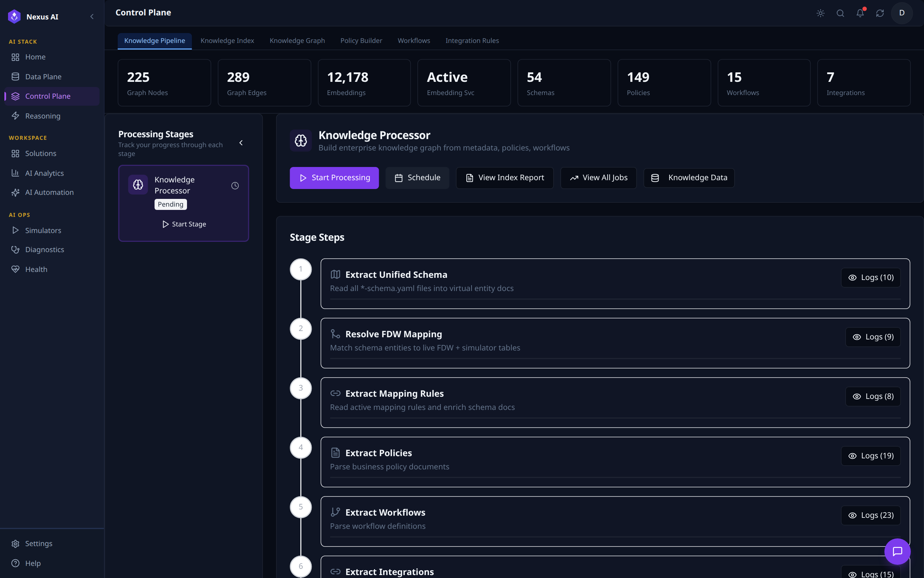924x578 pixels.
Task: Click branch icon beside Extract Workflows
Action: 335,512
